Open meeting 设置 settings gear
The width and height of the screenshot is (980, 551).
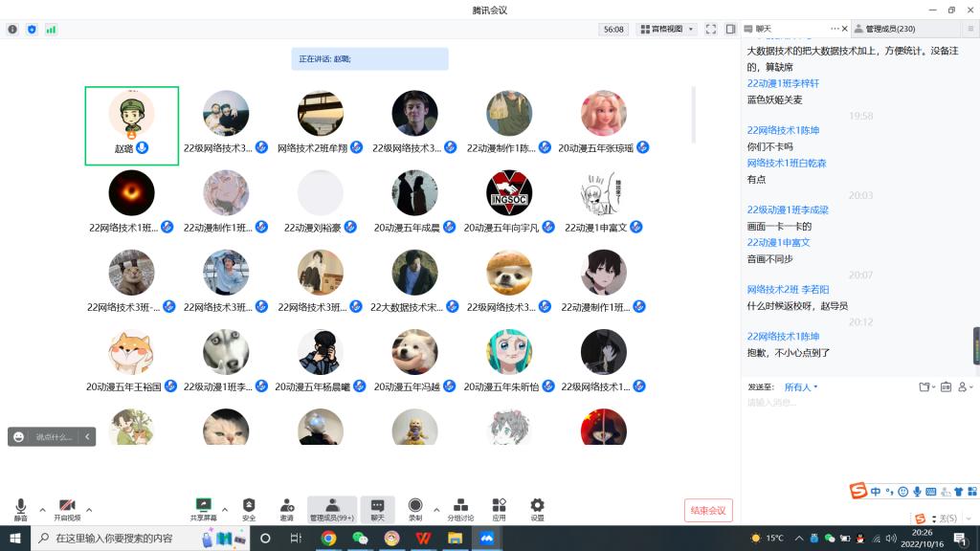pos(537,508)
